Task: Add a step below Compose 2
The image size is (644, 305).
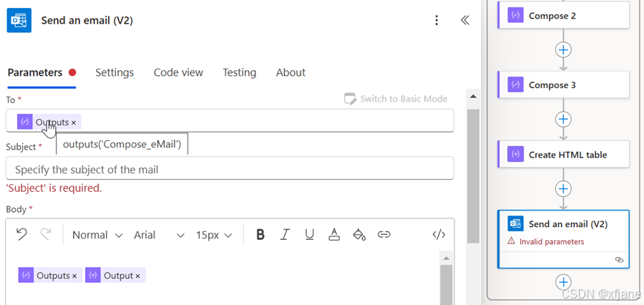Action: pyautogui.click(x=564, y=49)
